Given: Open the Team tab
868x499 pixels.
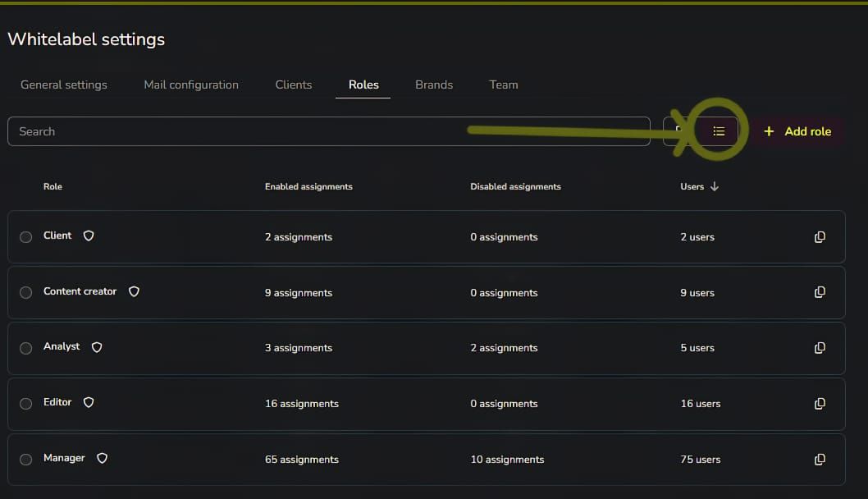Looking at the screenshot, I should pos(504,85).
